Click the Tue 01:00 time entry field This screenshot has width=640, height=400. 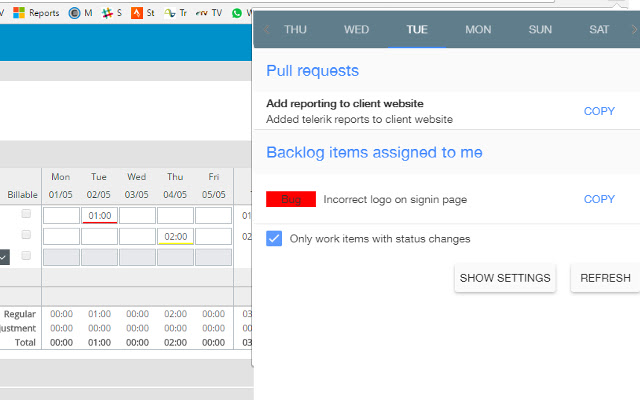(x=100, y=216)
